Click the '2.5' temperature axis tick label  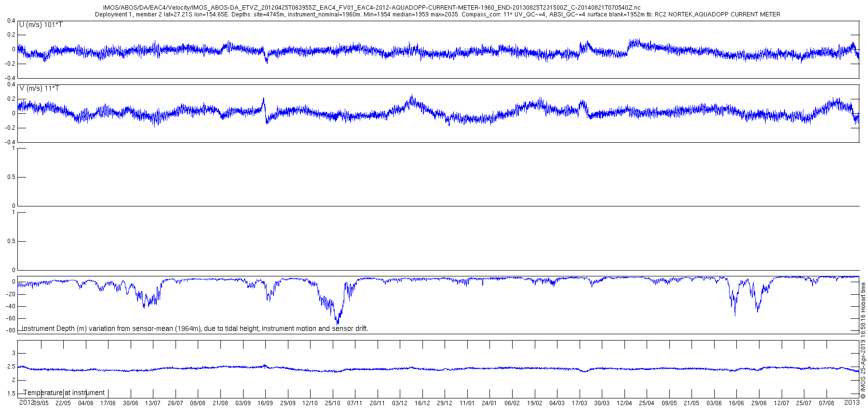coord(12,367)
